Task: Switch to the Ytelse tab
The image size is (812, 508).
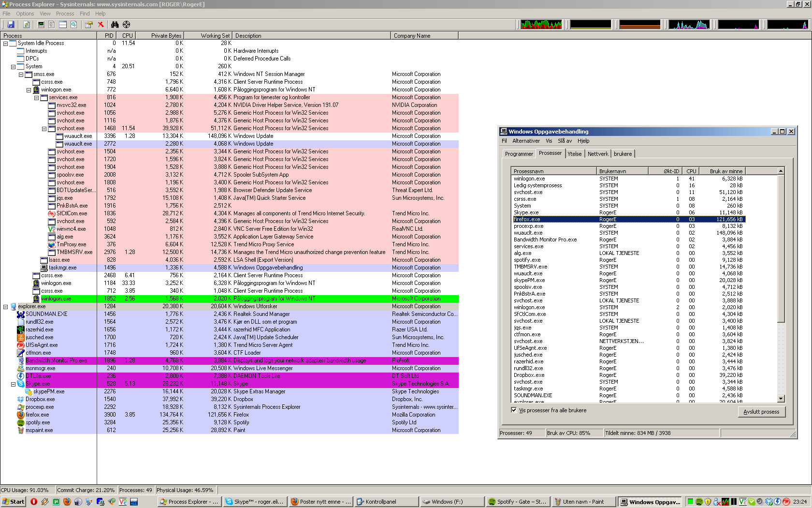Action: pyautogui.click(x=574, y=154)
